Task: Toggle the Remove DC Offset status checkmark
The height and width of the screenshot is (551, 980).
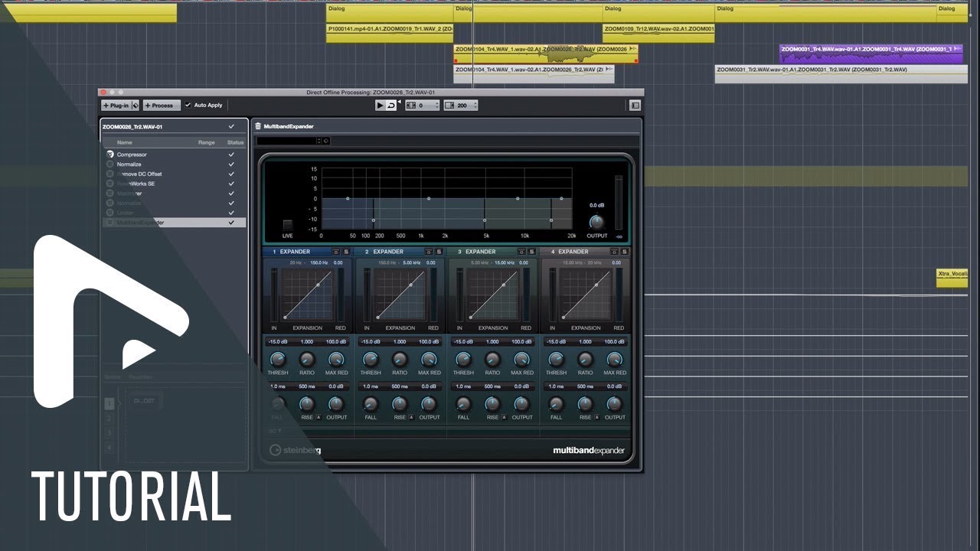Action: (x=231, y=174)
